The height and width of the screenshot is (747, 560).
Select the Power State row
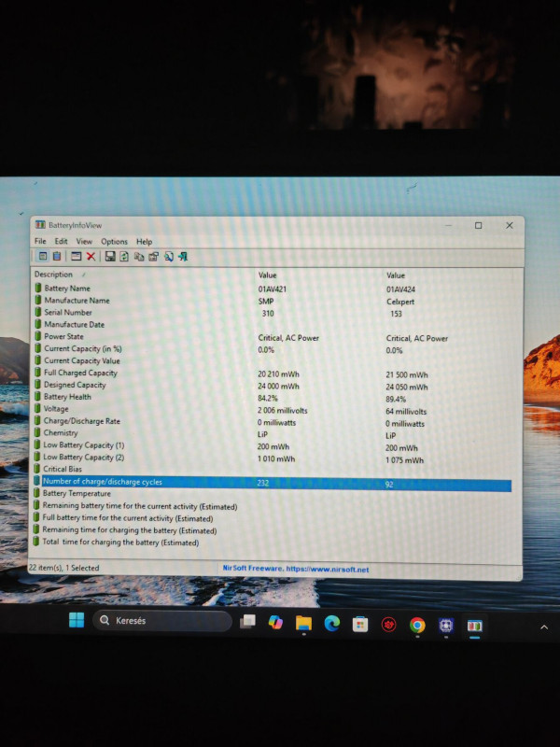[273, 337]
